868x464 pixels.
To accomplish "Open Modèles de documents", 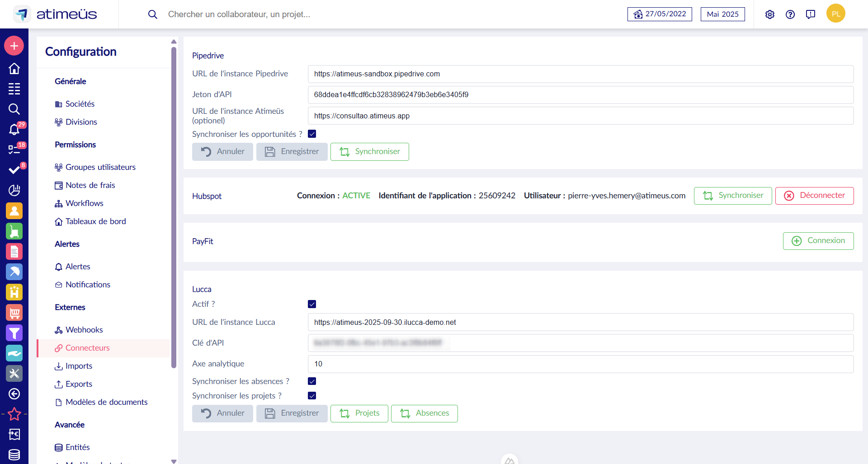I will point(101,402).
